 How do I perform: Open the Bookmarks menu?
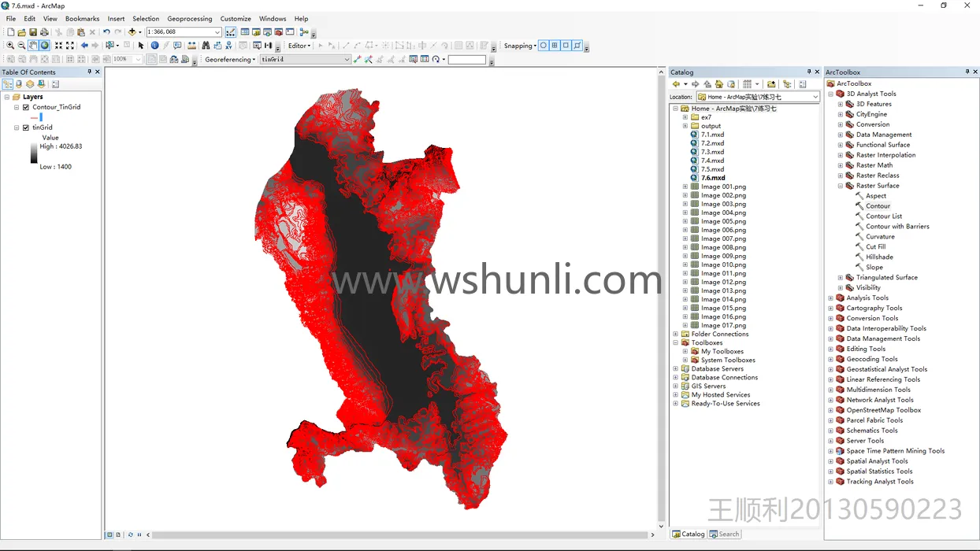pos(82,19)
